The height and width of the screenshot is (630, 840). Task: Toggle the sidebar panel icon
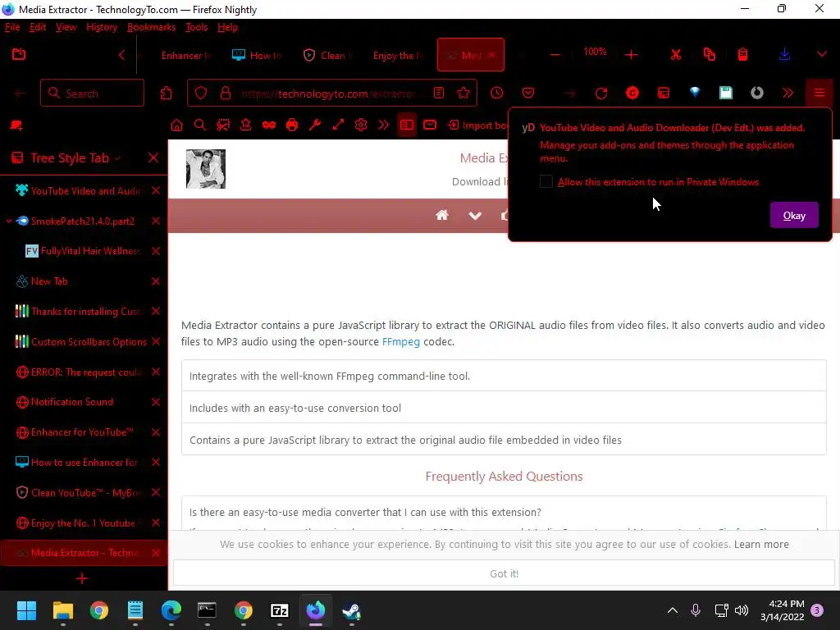pos(407,126)
